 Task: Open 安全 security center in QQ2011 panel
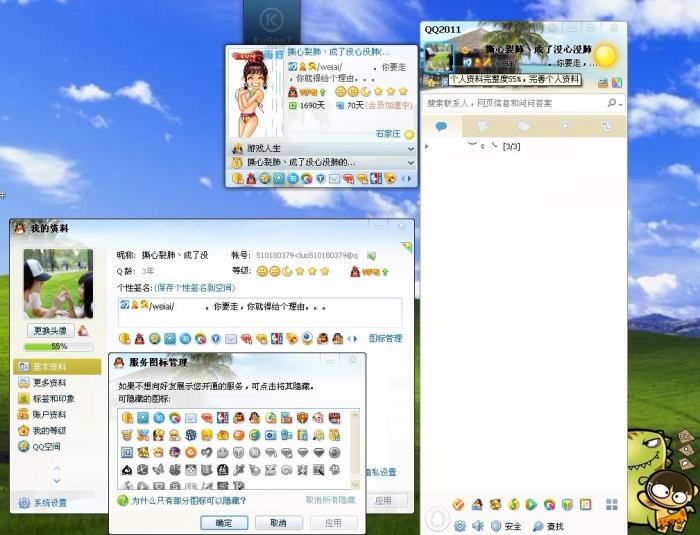point(506,526)
